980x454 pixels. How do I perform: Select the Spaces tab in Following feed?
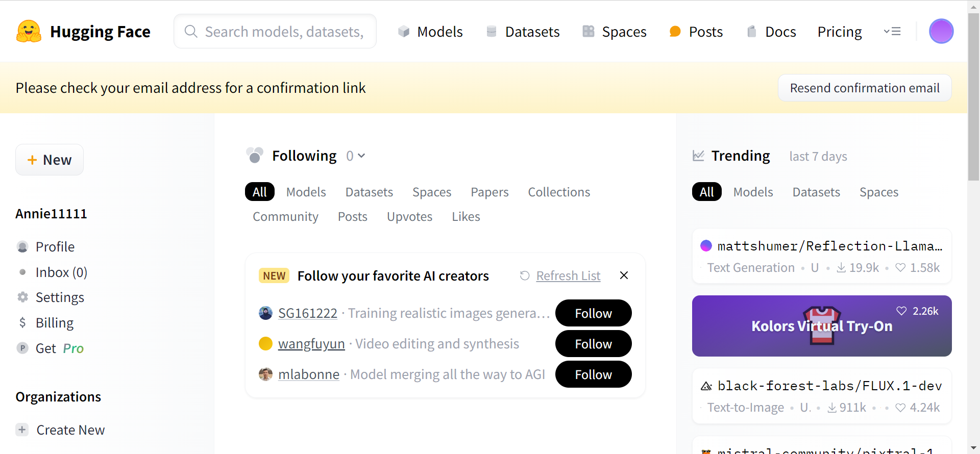coord(432,192)
